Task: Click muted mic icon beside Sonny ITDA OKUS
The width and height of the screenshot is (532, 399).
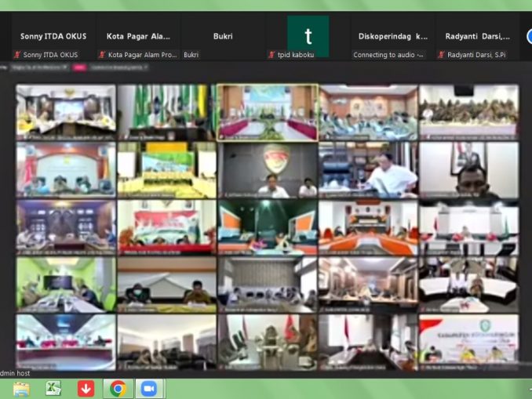Action: 17,55
